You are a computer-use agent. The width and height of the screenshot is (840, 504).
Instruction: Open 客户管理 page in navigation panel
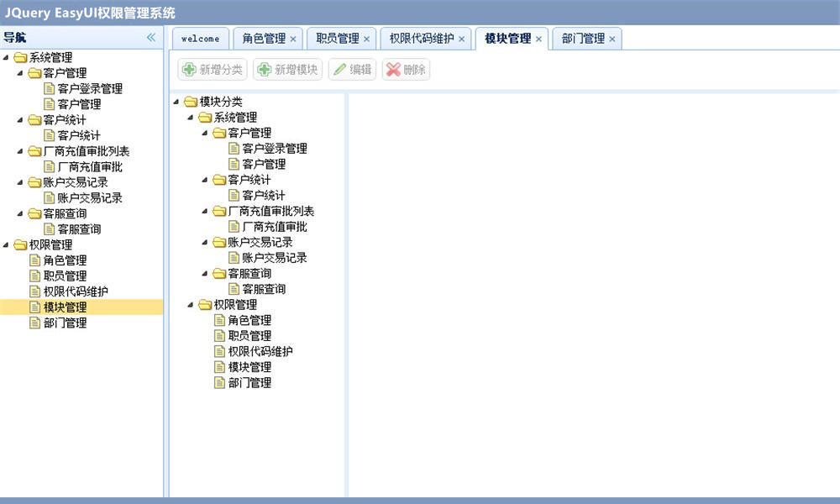79,104
